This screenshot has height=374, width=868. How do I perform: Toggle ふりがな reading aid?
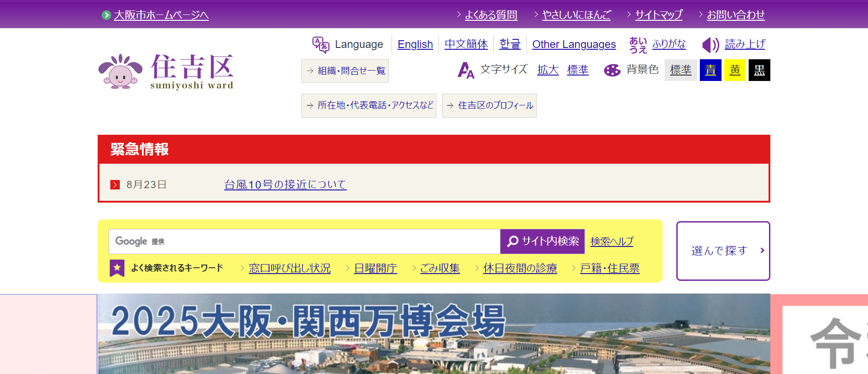[x=669, y=44]
